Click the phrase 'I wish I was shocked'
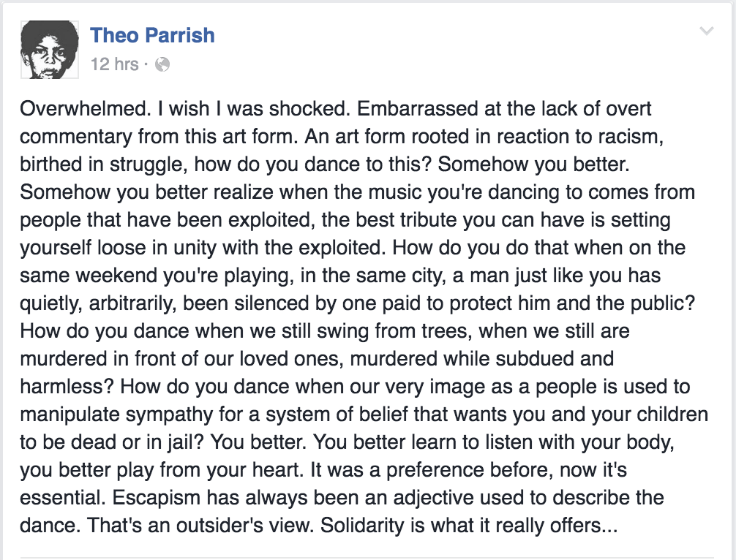The width and height of the screenshot is (736, 560). pos(254,109)
